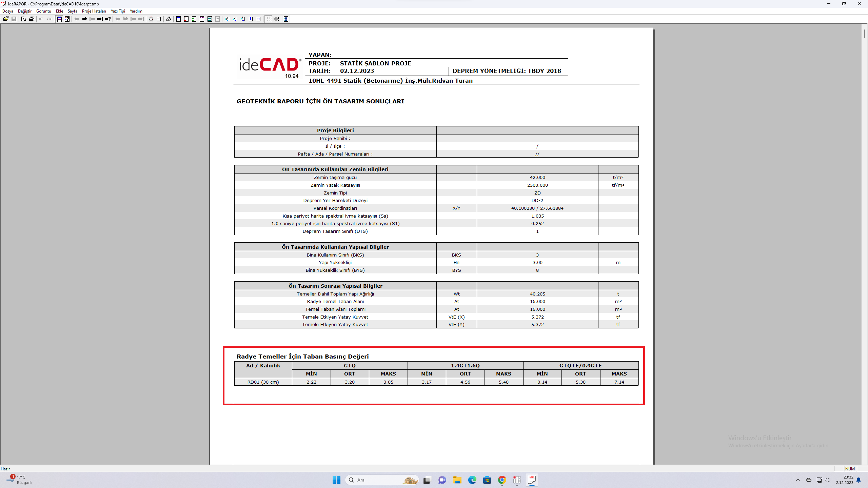The image size is (868, 488).
Task: Click the fit page height icon
Action: (x=251, y=19)
